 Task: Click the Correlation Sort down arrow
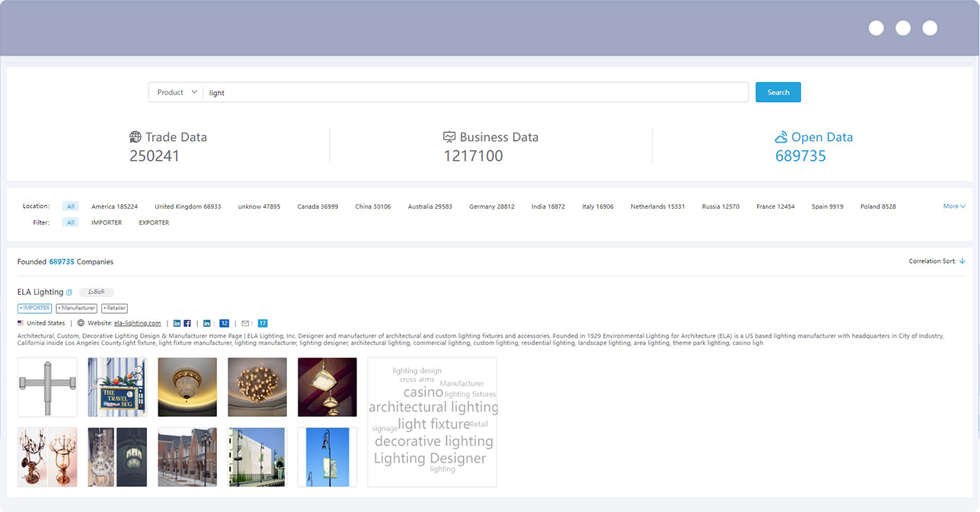962,261
